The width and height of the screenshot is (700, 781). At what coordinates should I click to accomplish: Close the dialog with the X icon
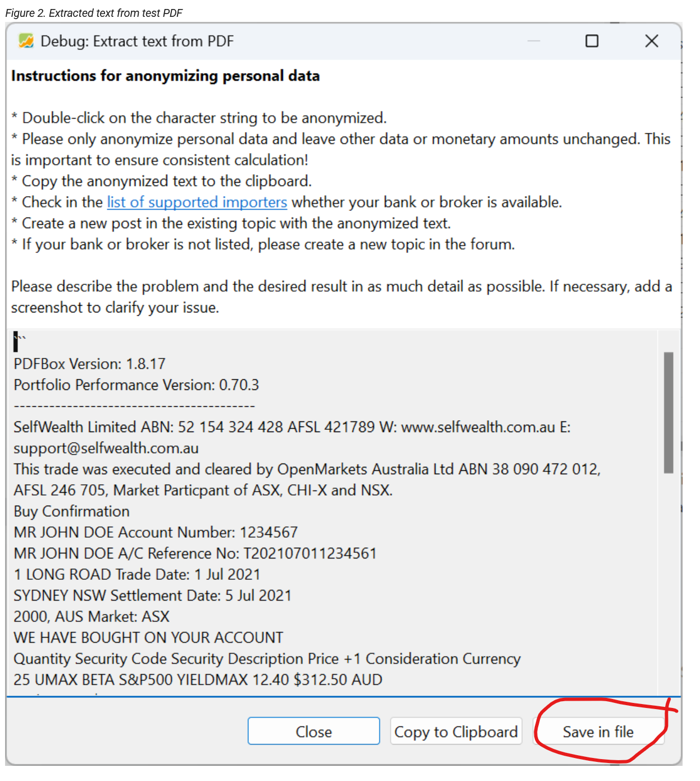click(x=651, y=41)
